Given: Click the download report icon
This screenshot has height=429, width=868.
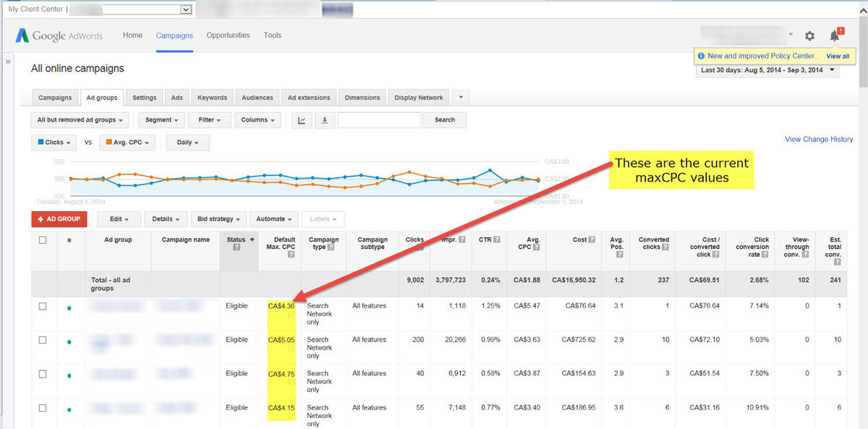Looking at the screenshot, I should [x=324, y=120].
